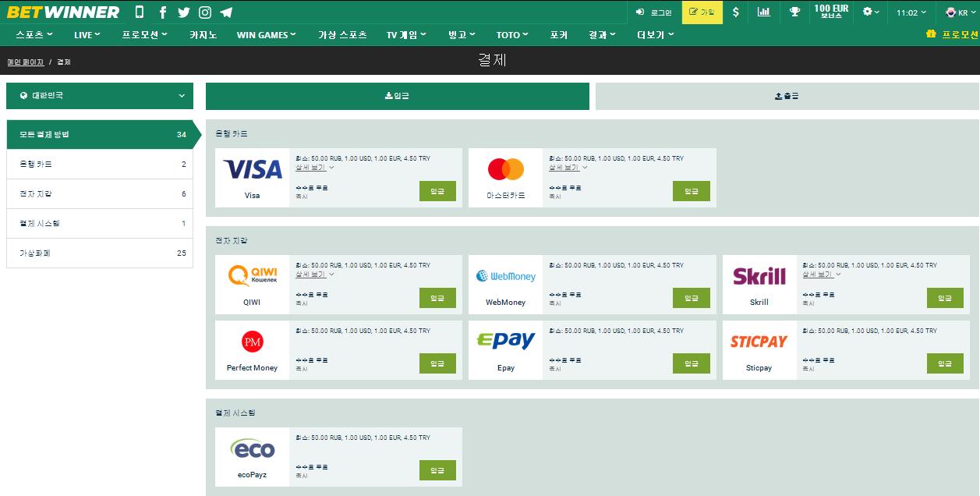980x496 pixels.
Task: Click the deposit button for Mastercard
Action: pos(692,191)
